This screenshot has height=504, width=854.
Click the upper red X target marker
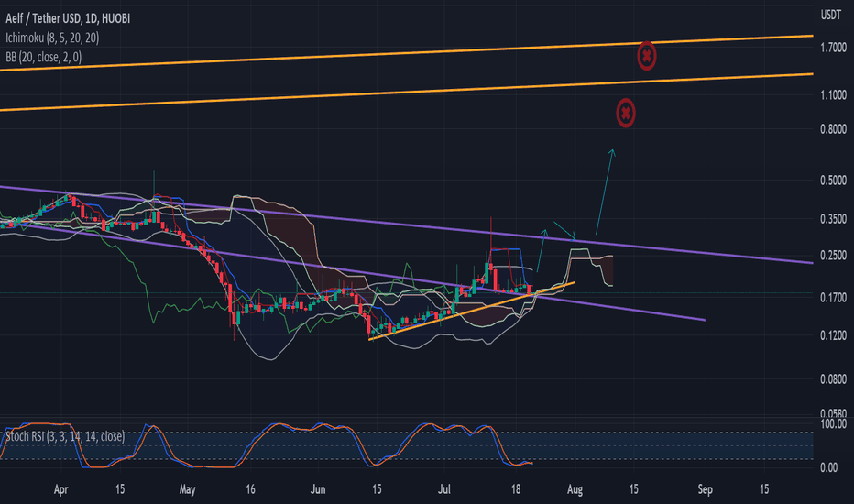[647, 56]
